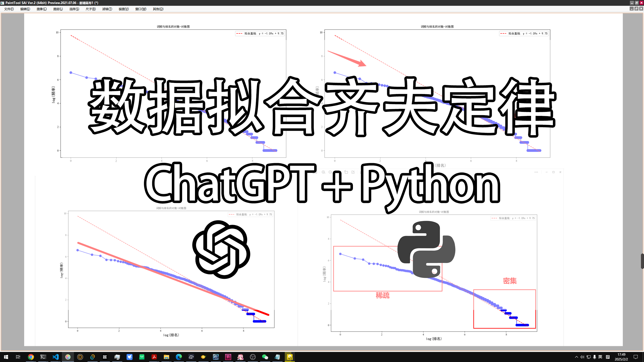Open the yellow lightning lemon app on the taskbar

coord(203,357)
